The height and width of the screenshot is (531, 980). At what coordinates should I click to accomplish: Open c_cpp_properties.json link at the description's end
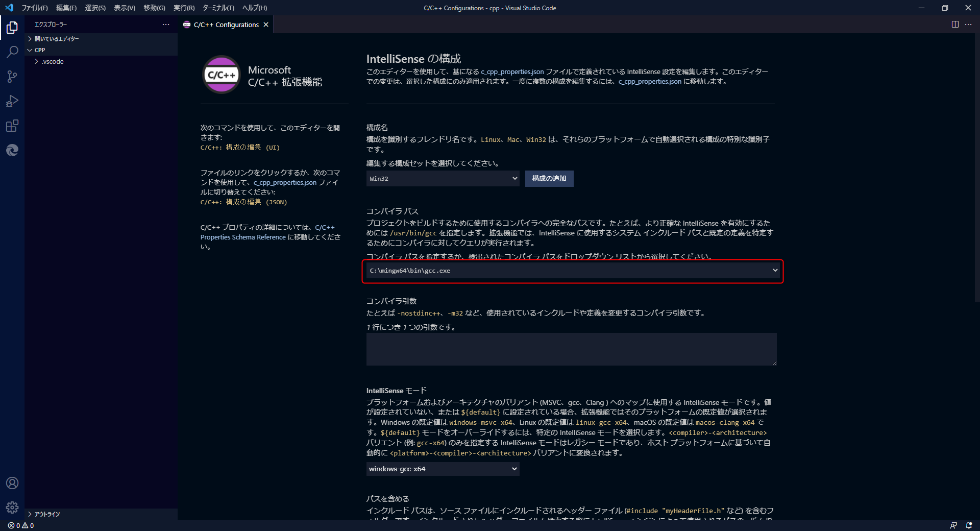pos(650,82)
